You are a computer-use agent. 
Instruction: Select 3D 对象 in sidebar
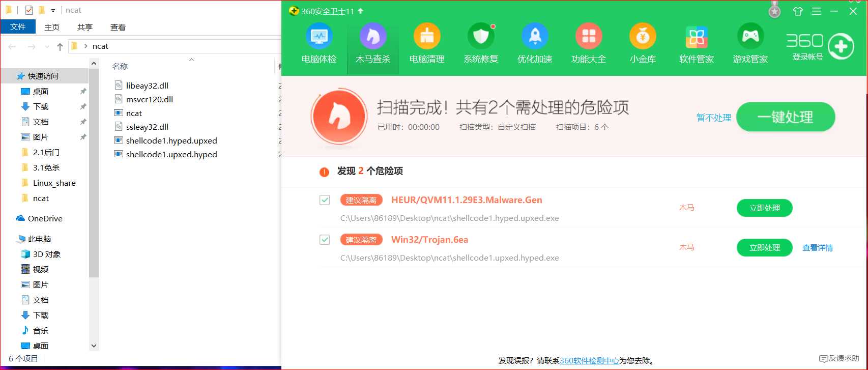[46, 254]
